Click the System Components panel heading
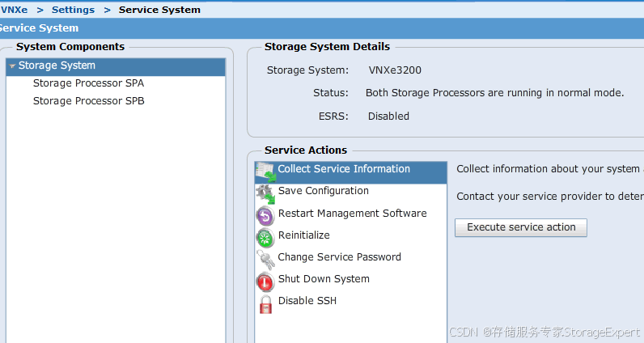This screenshot has height=343, width=644. pos(70,47)
